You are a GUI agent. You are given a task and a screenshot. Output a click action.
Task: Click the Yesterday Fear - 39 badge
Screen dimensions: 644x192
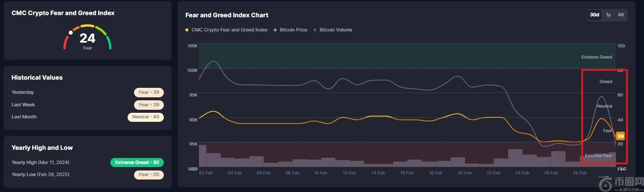coord(149,93)
